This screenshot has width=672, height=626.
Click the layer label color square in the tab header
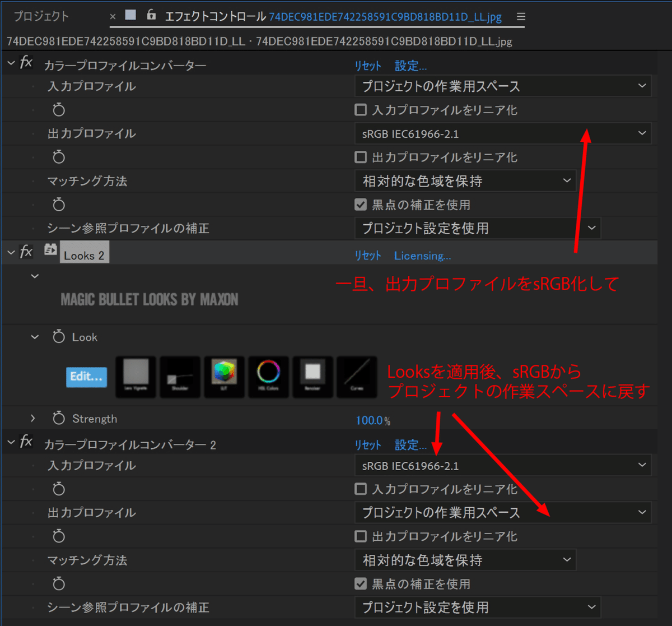pos(130,16)
